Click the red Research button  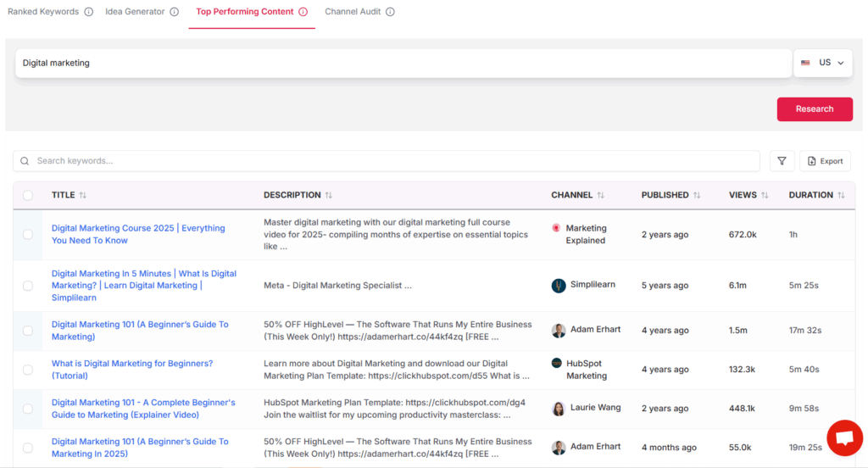815,109
